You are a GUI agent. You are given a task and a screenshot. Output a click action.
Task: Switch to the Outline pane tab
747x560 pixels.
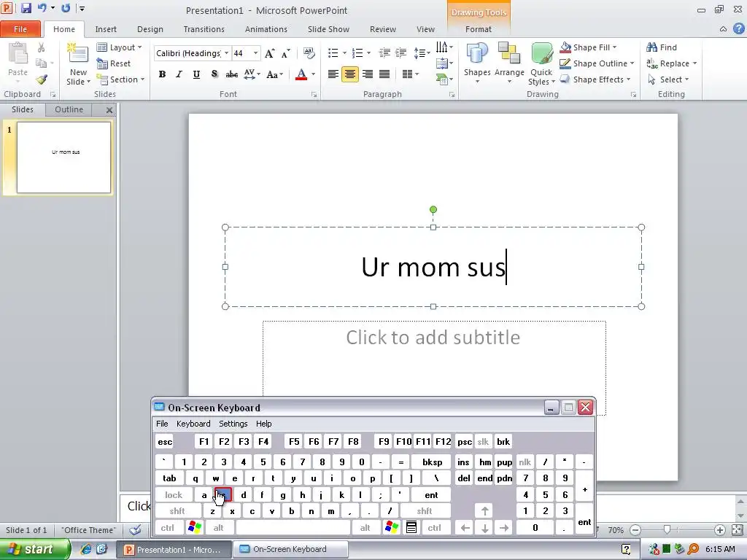point(69,109)
